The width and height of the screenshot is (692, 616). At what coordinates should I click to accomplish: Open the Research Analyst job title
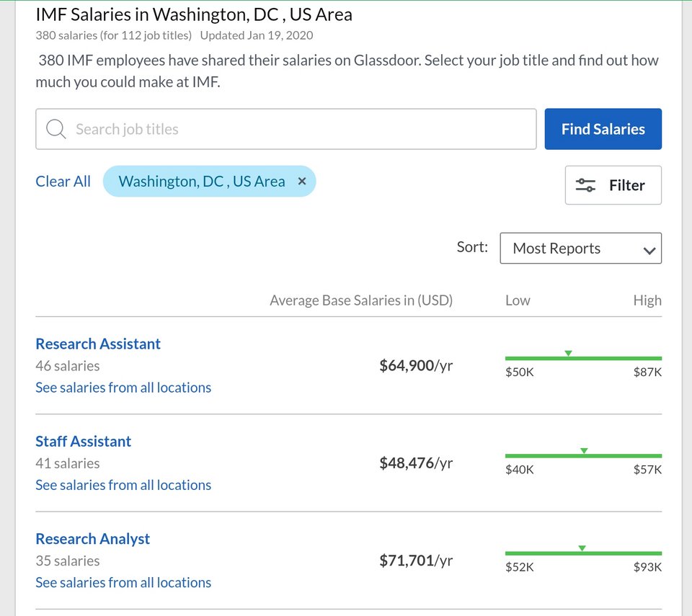click(x=93, y=539)
